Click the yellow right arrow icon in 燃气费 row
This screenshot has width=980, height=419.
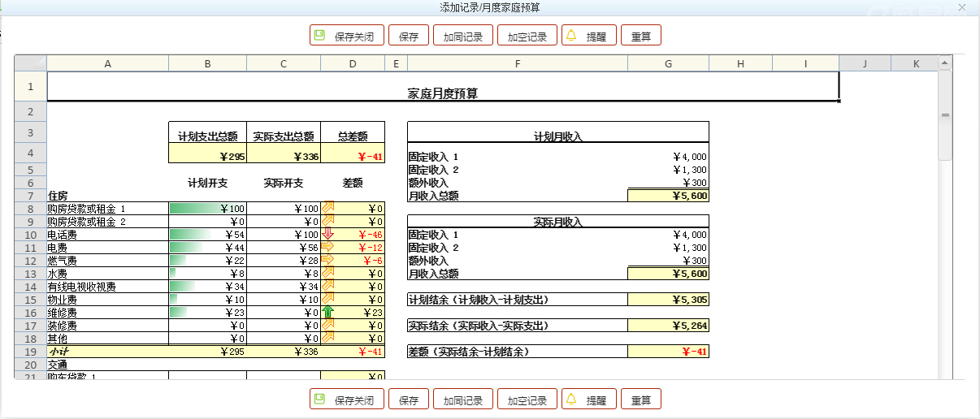coord(328,261)
